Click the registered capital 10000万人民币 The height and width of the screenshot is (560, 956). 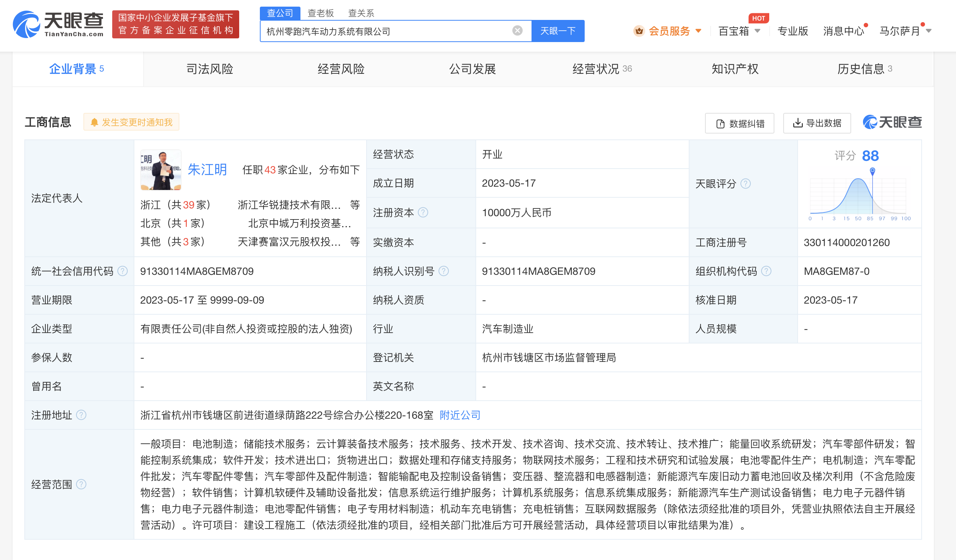tap(517, 212)
